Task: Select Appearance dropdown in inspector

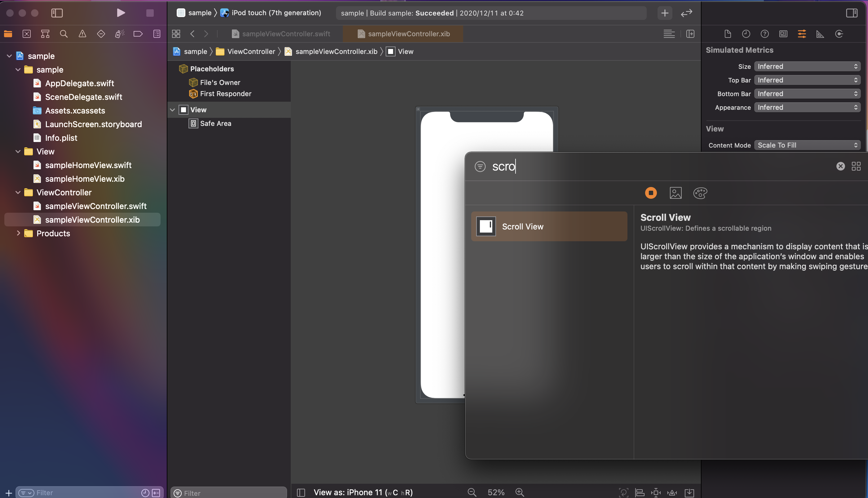Action: pos(807,107)
